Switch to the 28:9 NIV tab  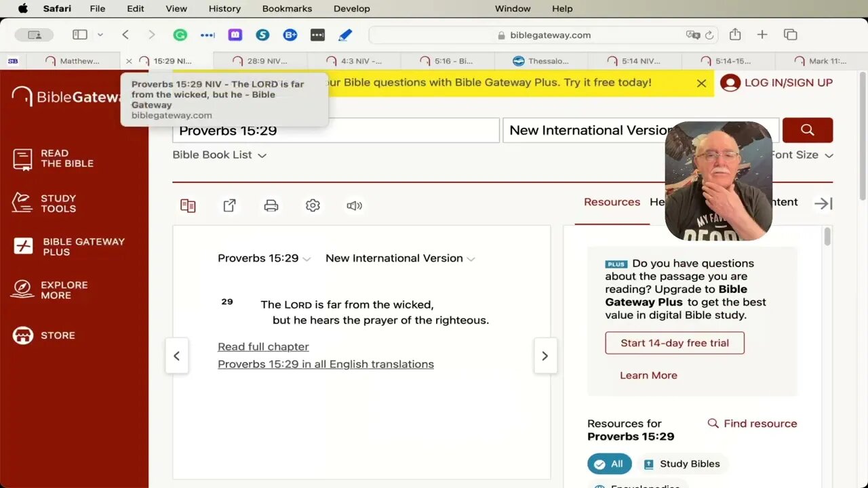(x=260, y=61)
